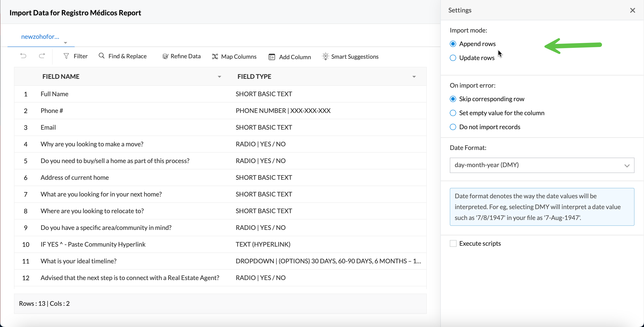Open Smart Suggestions
Screen dimensions: 644x327
pos(350,57)
